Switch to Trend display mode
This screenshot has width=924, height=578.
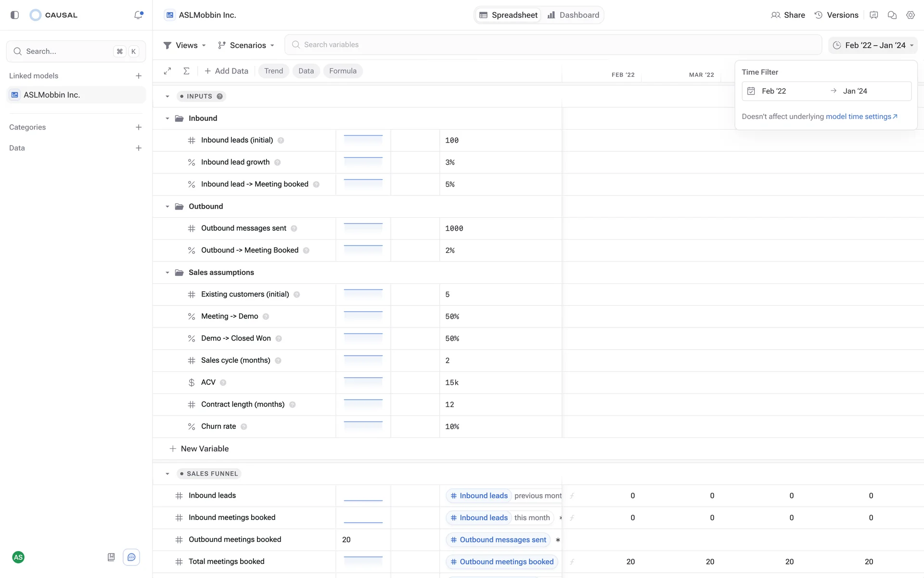273,71
